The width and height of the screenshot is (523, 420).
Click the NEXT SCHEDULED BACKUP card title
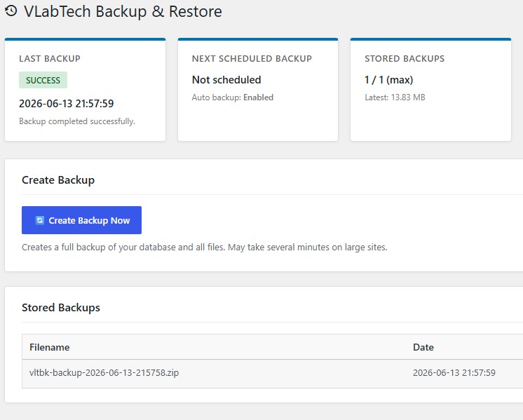coord(252,58)
